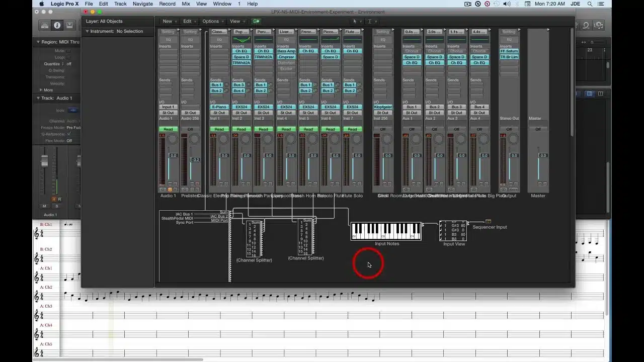
Task: Click Read automation button on Inst 3
Action: 264,129
